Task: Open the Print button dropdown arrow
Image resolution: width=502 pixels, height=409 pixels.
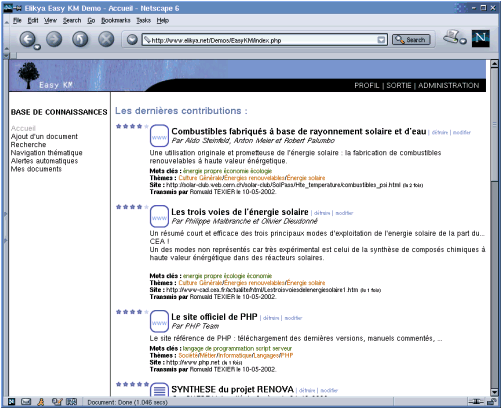Action: (463, 41)
